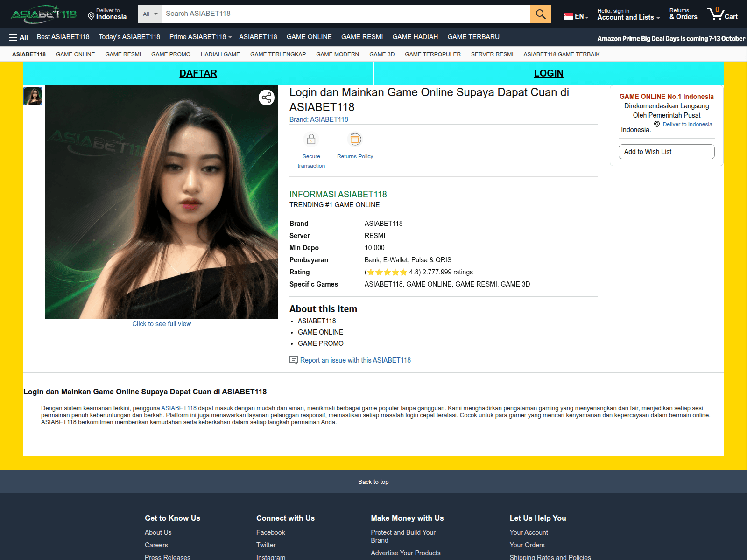Click the Returns Policy link text
The image size is (747, 560).
[355, 156]
